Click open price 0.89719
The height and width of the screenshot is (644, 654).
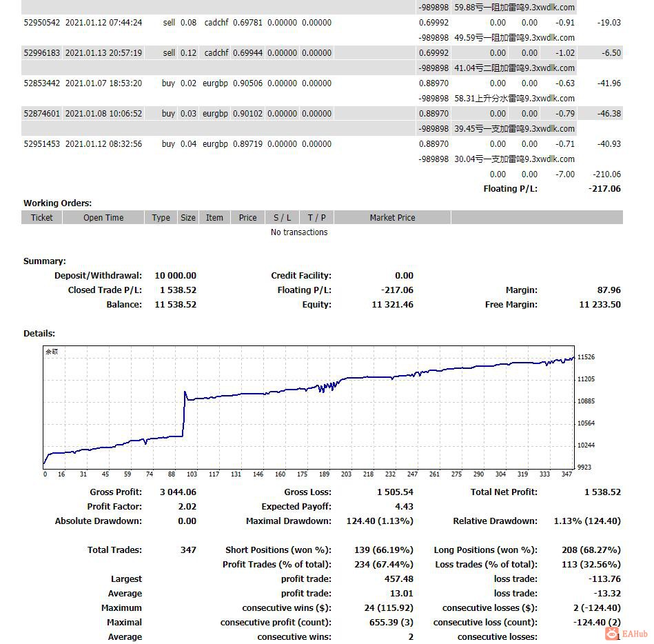(x=248, y=144)
